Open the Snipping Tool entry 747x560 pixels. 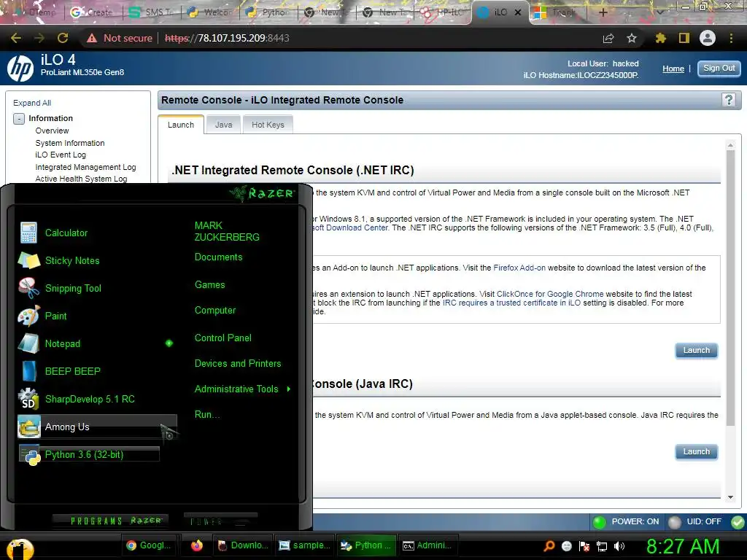[73, 288]
